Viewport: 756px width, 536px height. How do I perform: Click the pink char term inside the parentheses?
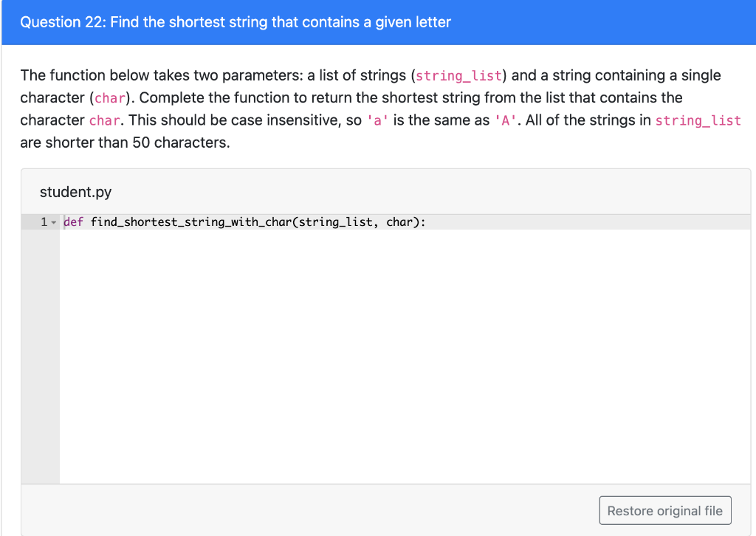[109, 98]
